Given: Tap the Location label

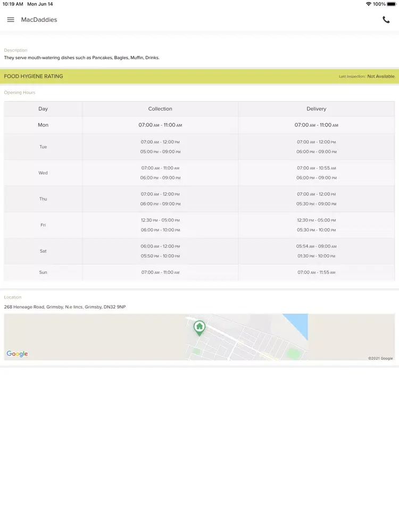Looking at the screenshot, I should click(13, 297).
